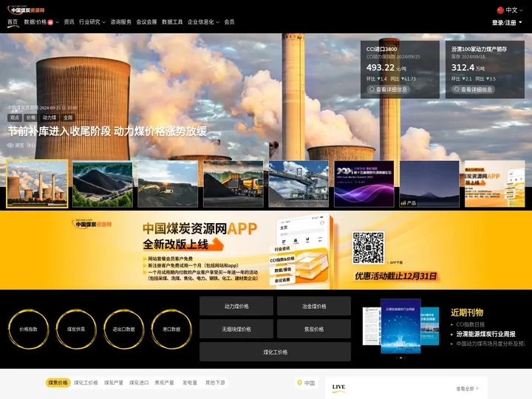
Task: Click the 动力煤 tag above headline
Action: click(x=50, y=117)
